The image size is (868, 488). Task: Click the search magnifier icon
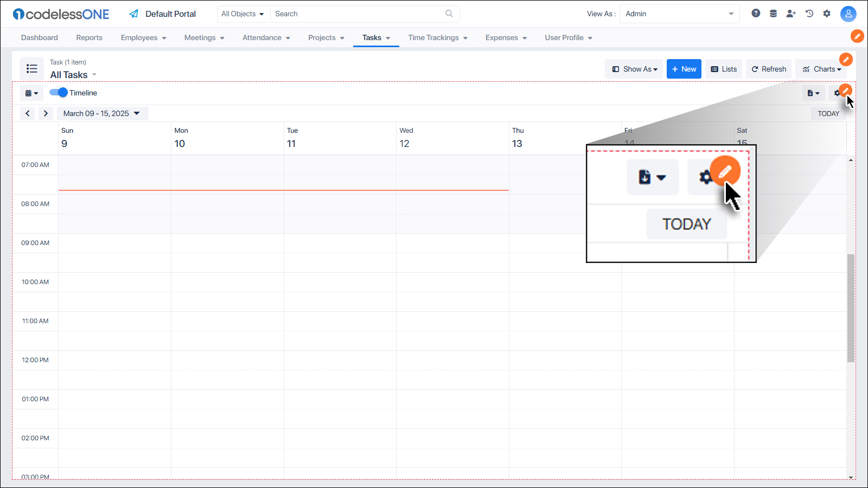coord(449,14)
